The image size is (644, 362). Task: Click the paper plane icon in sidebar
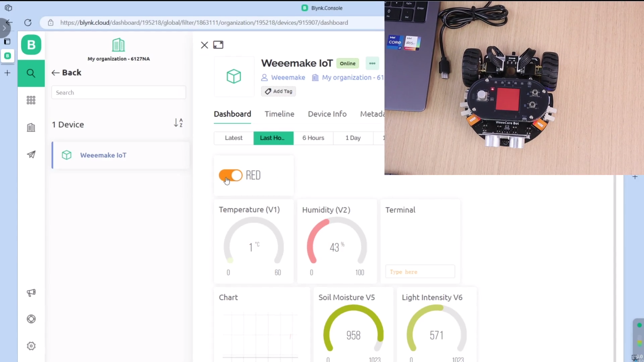pos(31,155)
